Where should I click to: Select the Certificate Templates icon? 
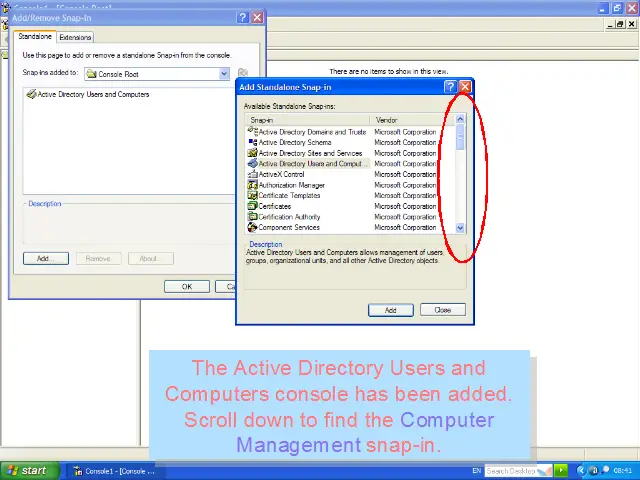pos(253,196)
